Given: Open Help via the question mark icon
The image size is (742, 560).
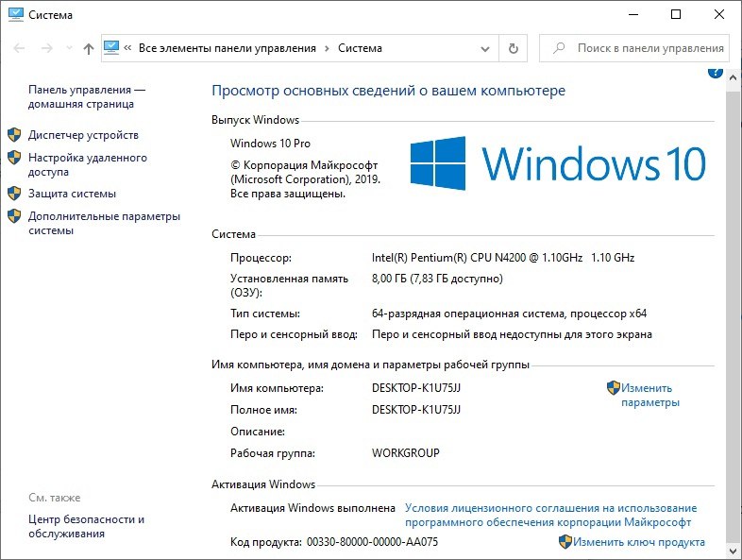Looking at the screenshot, I should [715, 72].
